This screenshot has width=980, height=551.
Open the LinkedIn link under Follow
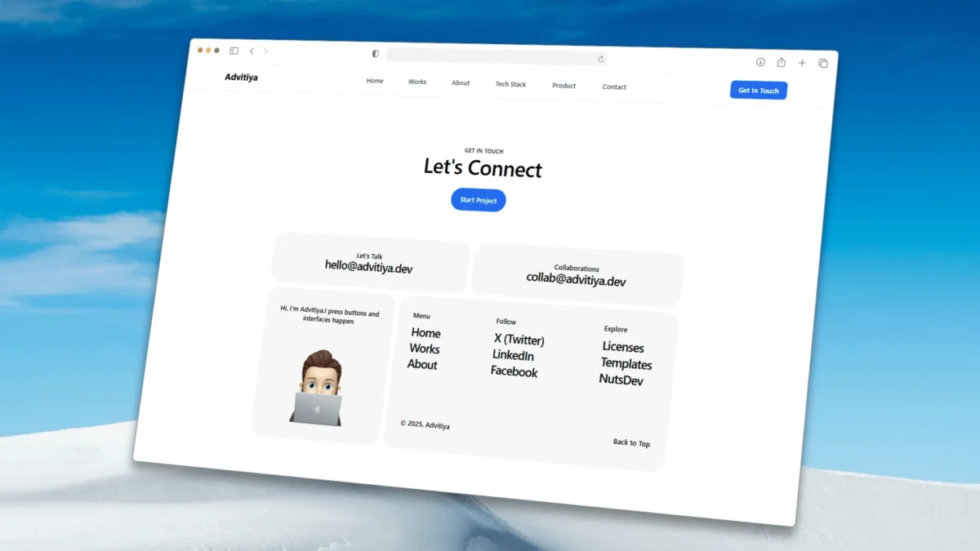(513, 356)
